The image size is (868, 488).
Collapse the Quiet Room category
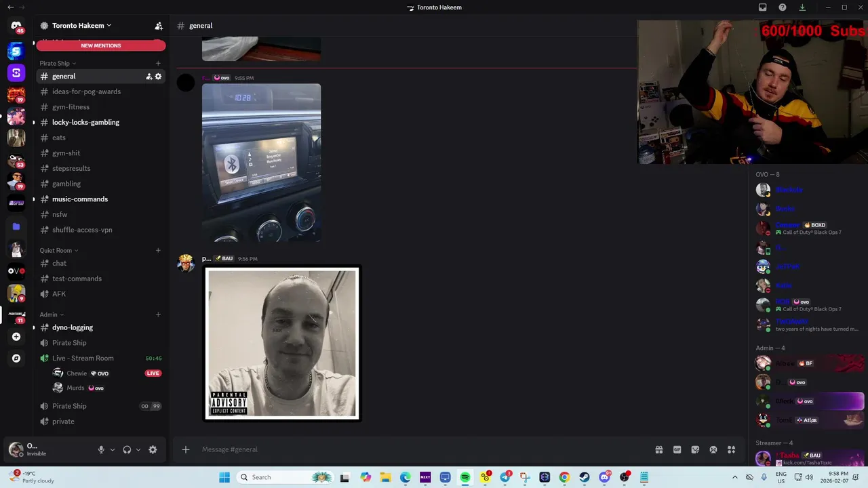59,250
